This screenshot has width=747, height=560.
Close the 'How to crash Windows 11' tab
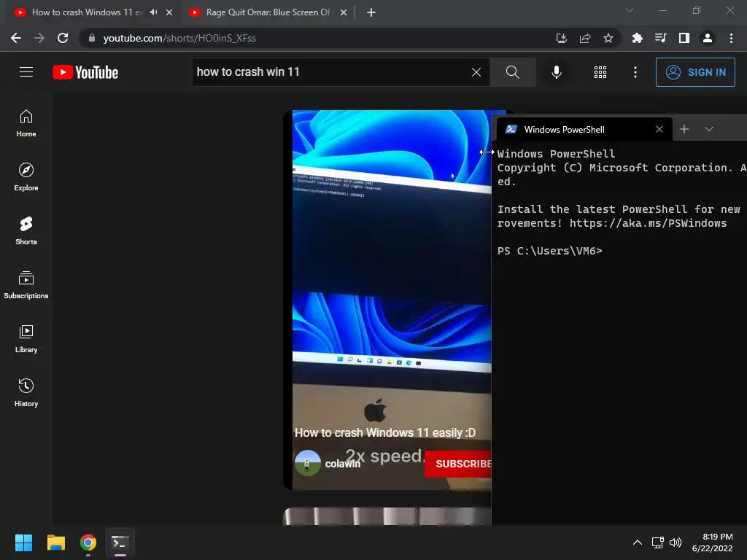[169, 12]
